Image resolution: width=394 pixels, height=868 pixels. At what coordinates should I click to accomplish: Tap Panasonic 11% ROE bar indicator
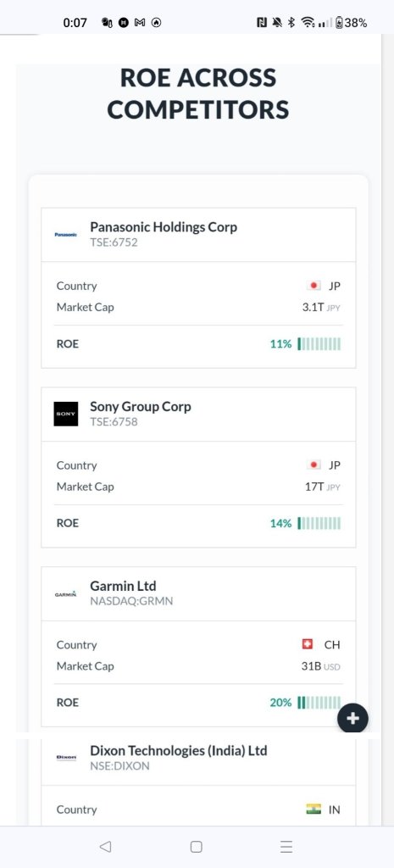pyautogui.click(x=319, y=344)
